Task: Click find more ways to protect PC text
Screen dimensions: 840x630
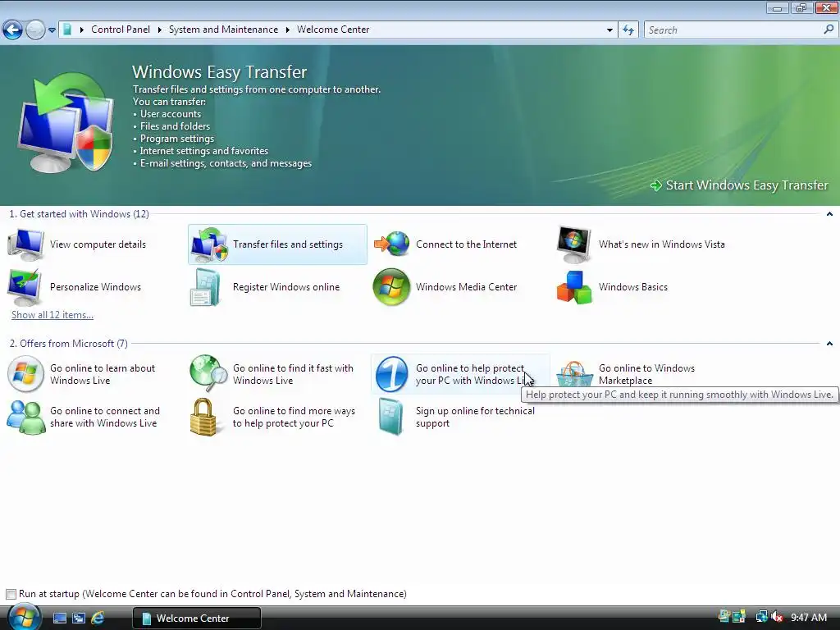Action: 294,417
